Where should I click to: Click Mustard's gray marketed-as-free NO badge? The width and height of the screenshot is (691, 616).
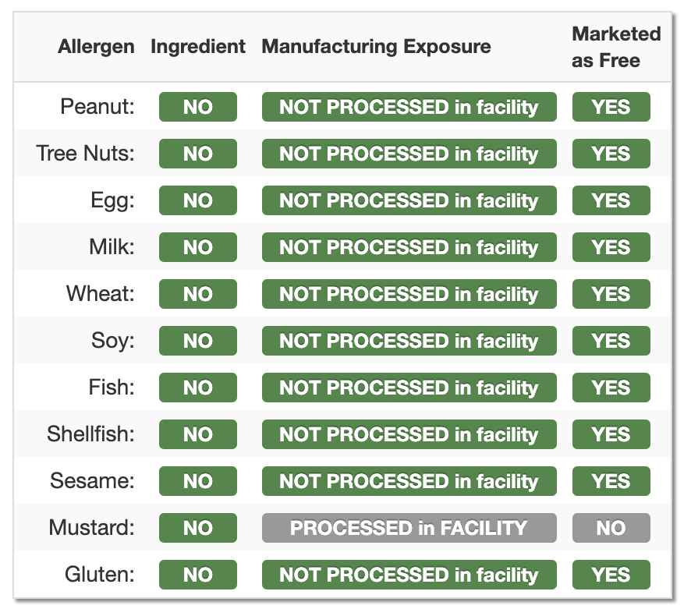click(x=611, y=528)
